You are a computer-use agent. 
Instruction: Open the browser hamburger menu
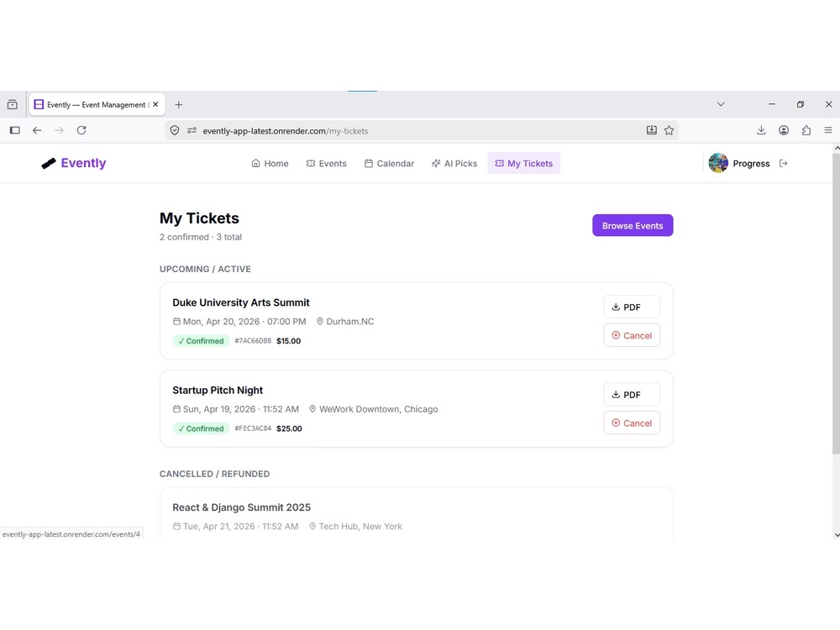tap(828, 130)
